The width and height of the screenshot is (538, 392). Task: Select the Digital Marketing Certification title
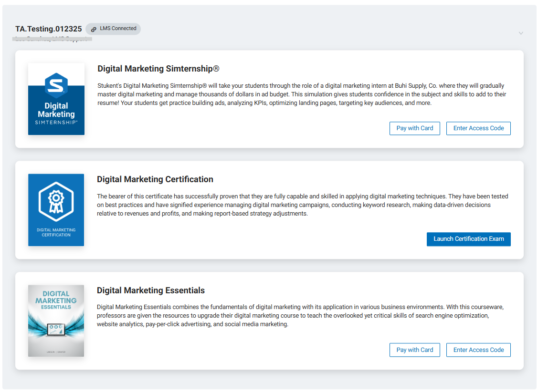(x=155, y=179)
